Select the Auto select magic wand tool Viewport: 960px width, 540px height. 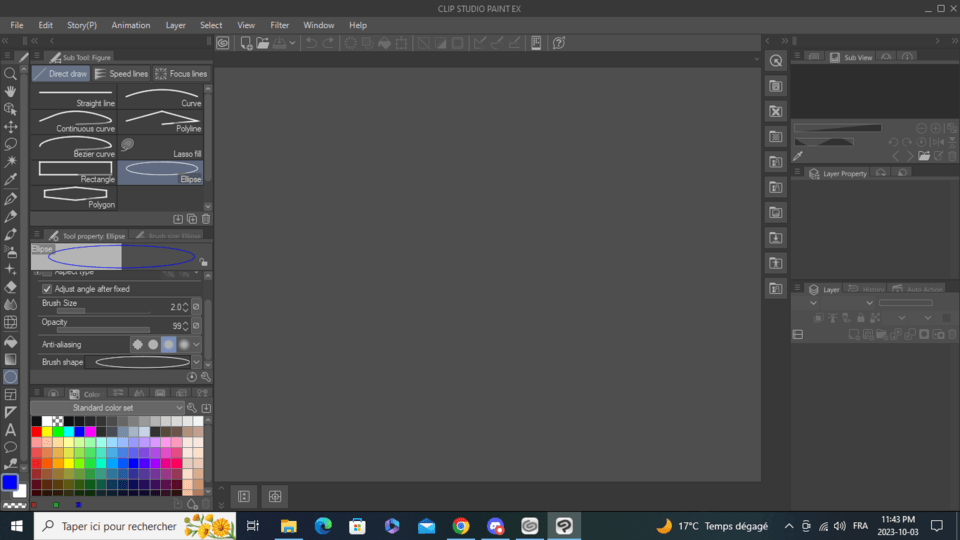click(10, 162)
